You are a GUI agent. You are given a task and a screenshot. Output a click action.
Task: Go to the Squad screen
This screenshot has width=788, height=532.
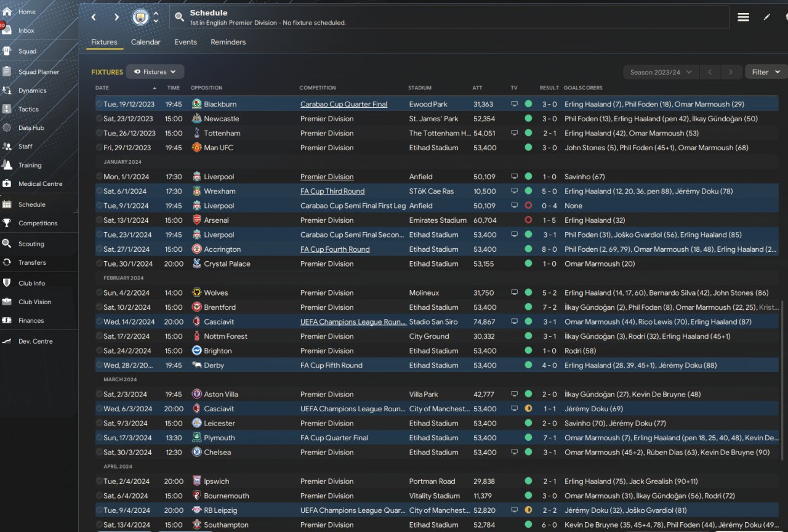(x=27, y=51)
